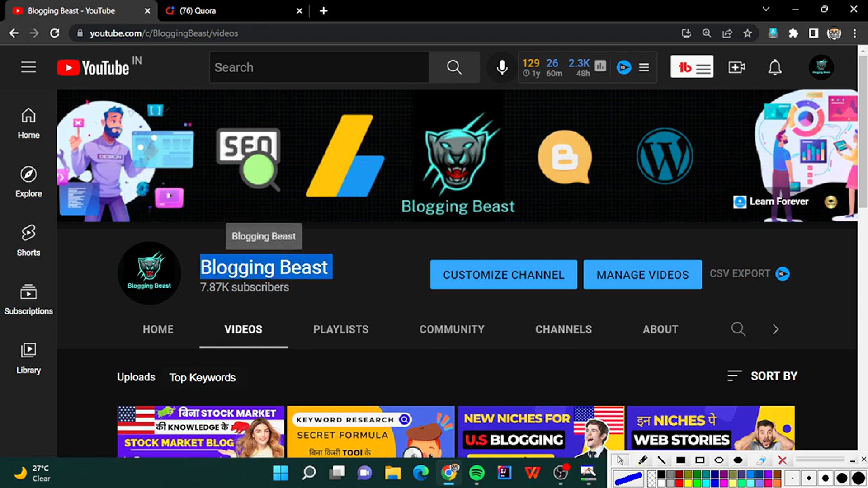Bookmark this page with the star
Viewport: 868px width, 488px height.
pos(748,33)
